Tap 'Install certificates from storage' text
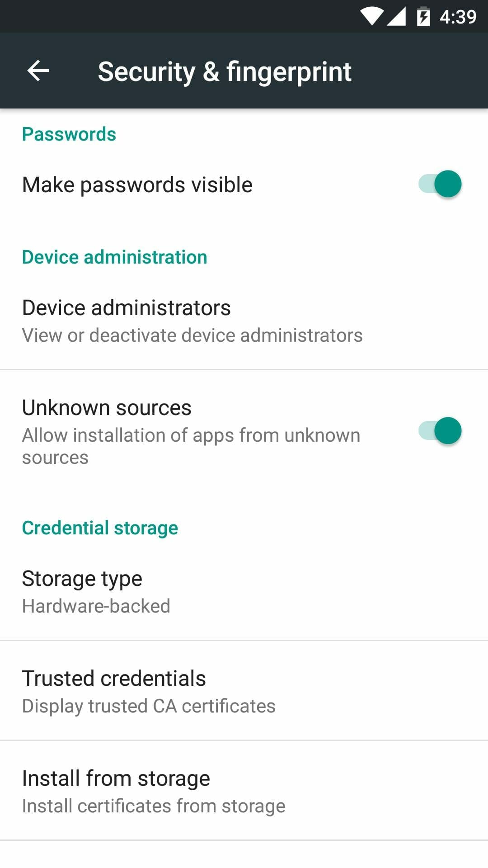The height and width of the screenshot is (868, 488). 154,806
